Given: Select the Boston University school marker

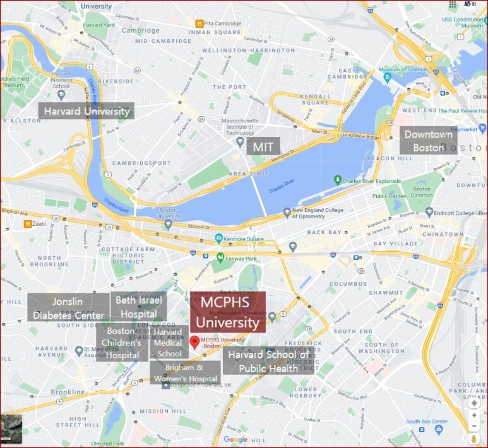Looking at the screenshot, I should pyautogui.click(x=168, y=225).
